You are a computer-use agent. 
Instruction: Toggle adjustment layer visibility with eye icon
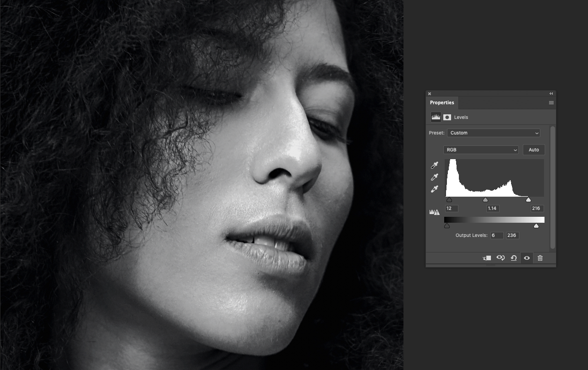tap(527, 258)
